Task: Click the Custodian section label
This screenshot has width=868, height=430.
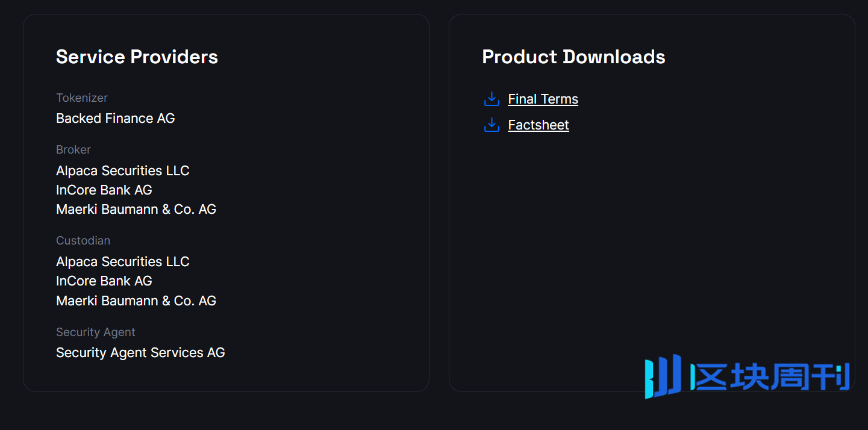Action: 83,240
